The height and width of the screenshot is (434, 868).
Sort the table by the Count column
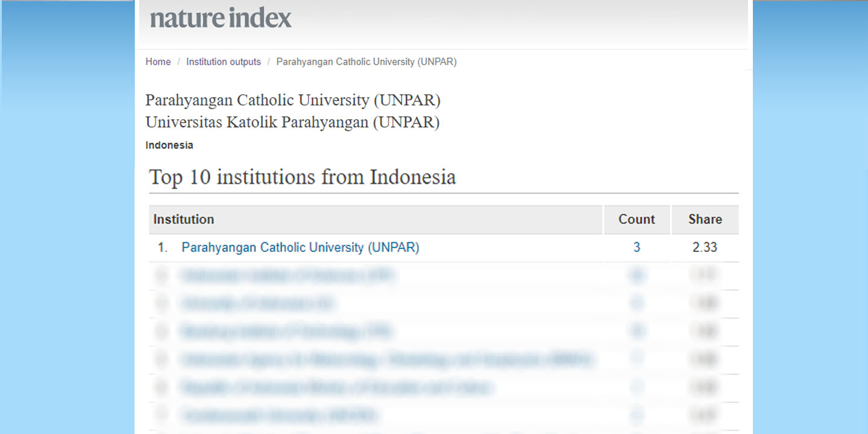pos(637,219)
